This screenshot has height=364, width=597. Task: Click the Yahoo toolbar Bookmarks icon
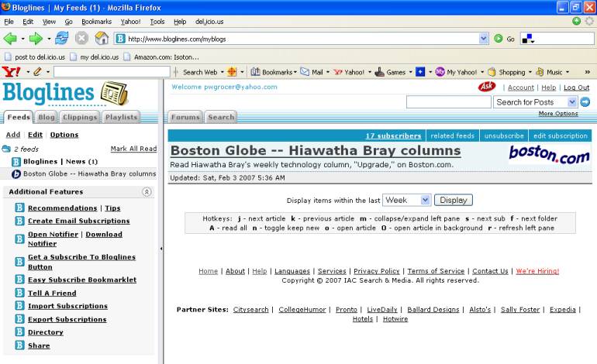[256, 72]
